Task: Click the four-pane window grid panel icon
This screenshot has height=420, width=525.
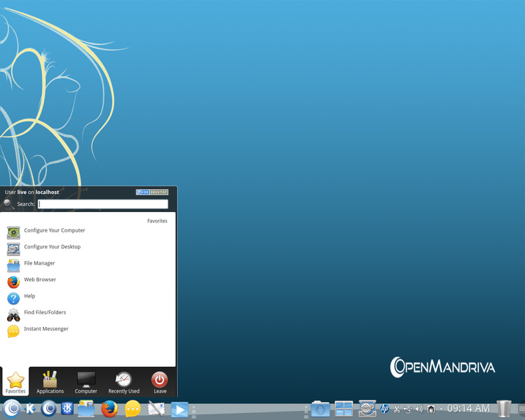Action: pos(344,409)
